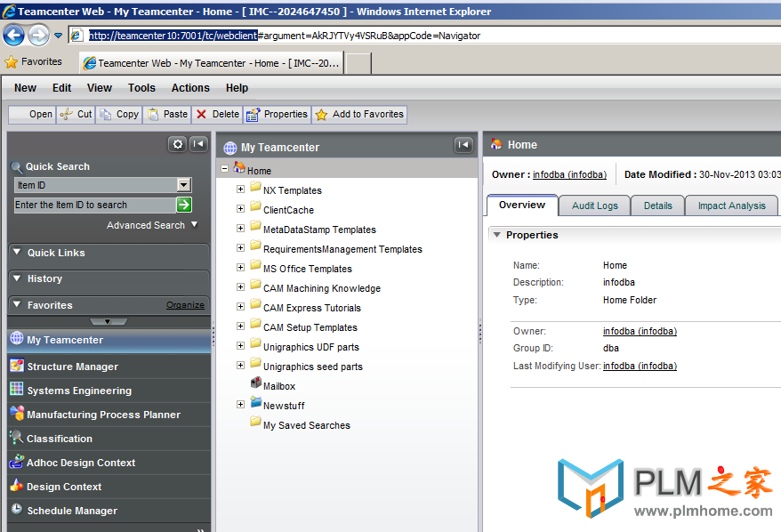
Task: Expand the Advanced Search dropdown
Action: [x=152, y=225]
